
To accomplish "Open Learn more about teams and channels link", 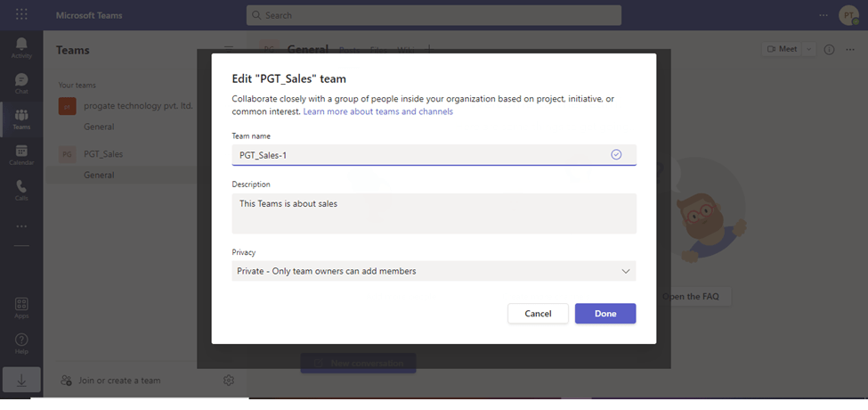I will pyautogui.click(x=377, y=111).
